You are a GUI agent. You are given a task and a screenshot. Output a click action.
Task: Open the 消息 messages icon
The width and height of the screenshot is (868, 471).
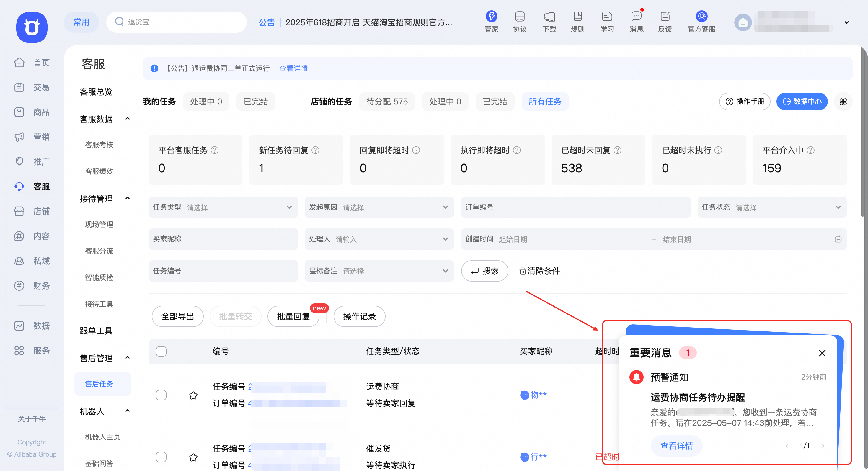pyautogui.click(x=636, y=22)
